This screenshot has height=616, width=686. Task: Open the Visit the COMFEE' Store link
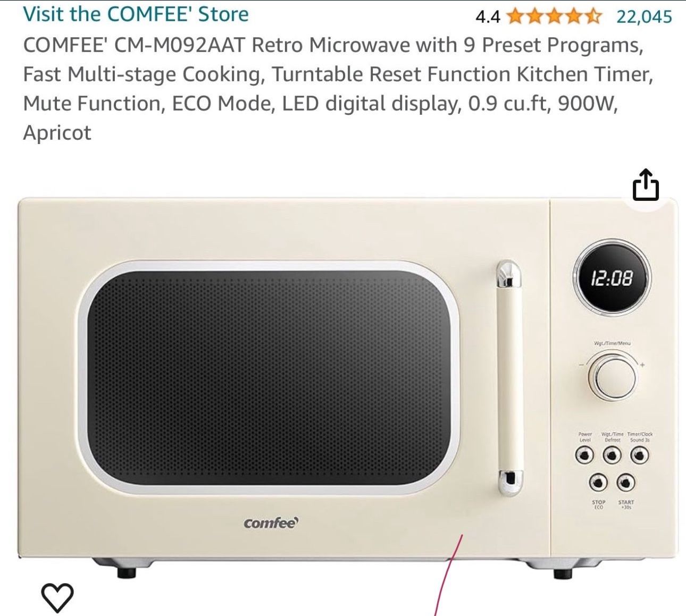point(136,14)
